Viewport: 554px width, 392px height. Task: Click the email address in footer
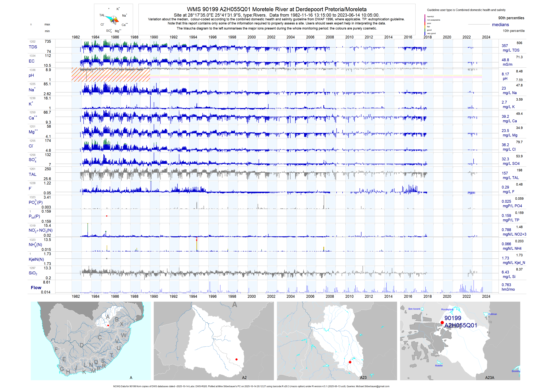pos(373,386)
